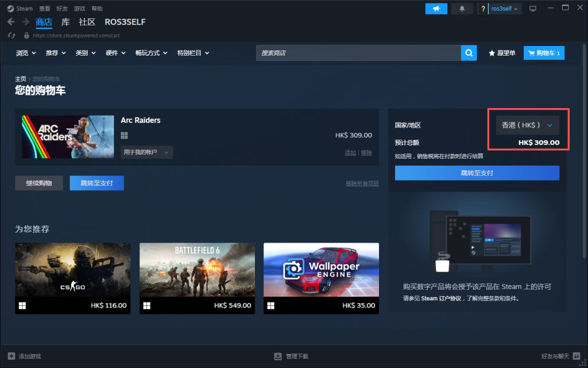
Task: Click the 添加游戏 plus icon
Action: (x=11, y=356)
